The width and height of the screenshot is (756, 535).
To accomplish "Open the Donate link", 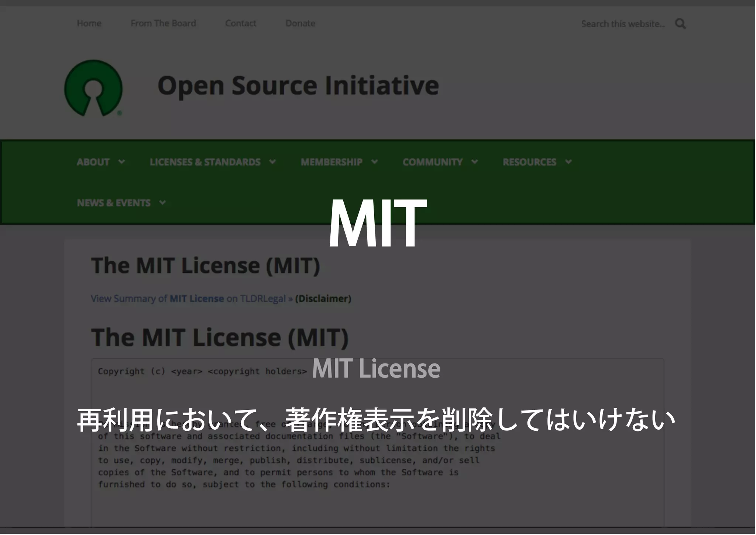I will click(300, 23).
